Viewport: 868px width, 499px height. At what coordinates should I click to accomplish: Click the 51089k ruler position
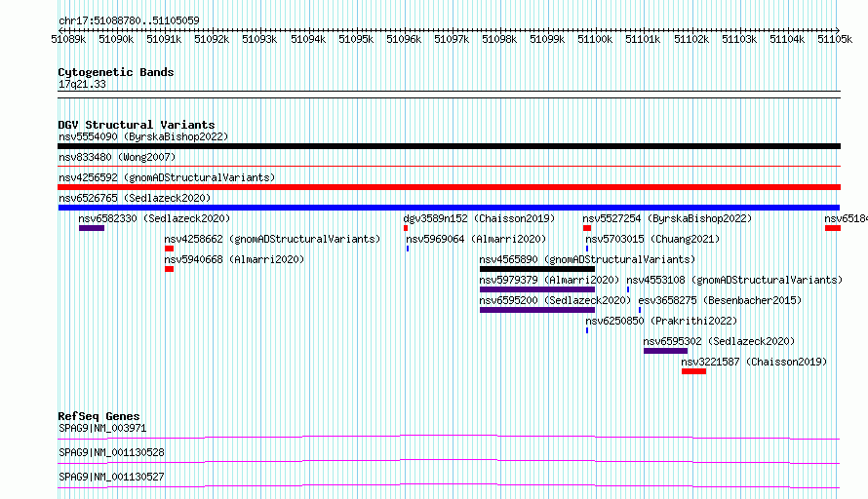68,39
